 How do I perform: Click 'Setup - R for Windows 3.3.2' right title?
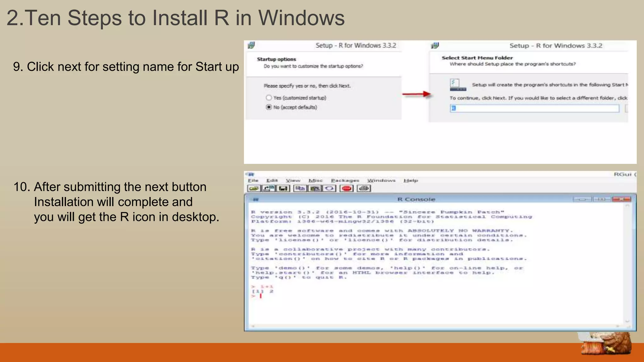(556, 46)
